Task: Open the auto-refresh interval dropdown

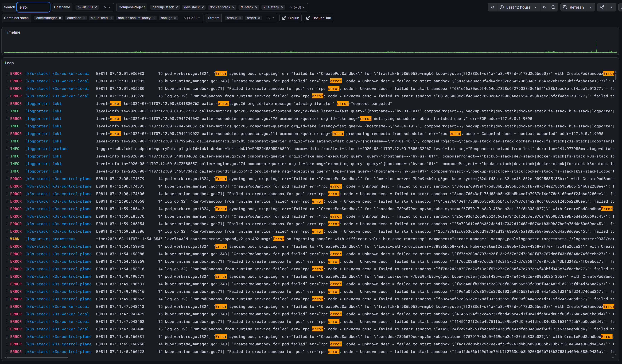Action: pyautogui.click(x=591, y=7)
